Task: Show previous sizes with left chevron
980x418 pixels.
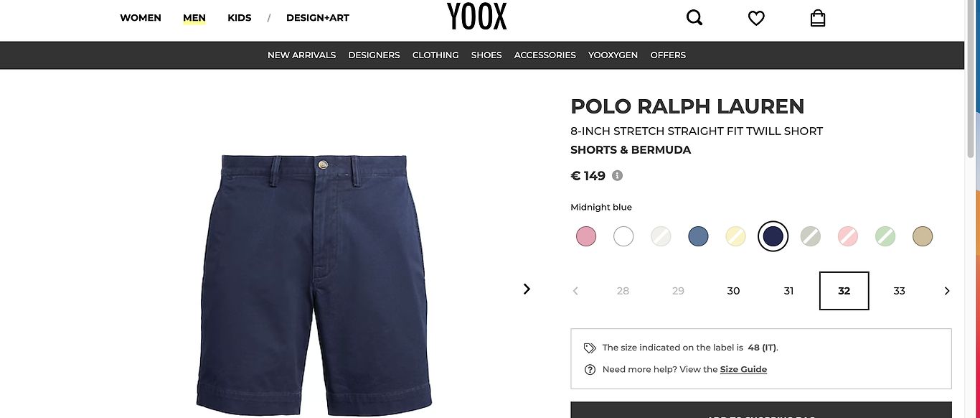Action: [x=575, y=291]
